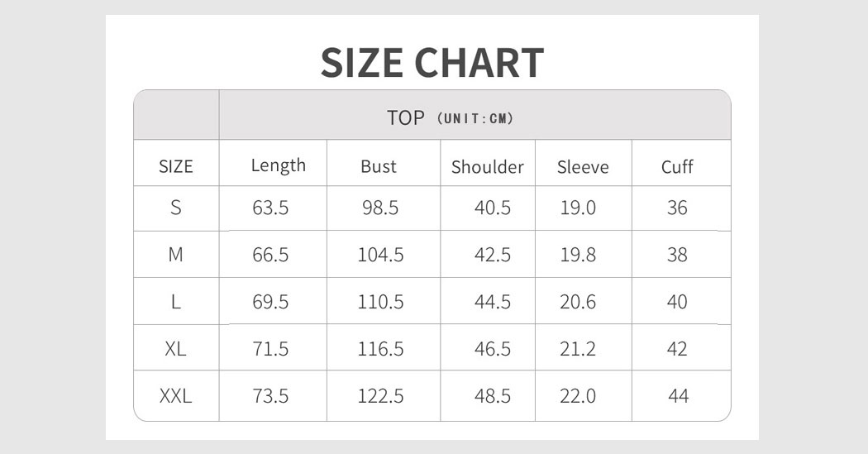Select the XL size row label
This screenshot has height=454, width=868.
(175, 349)
